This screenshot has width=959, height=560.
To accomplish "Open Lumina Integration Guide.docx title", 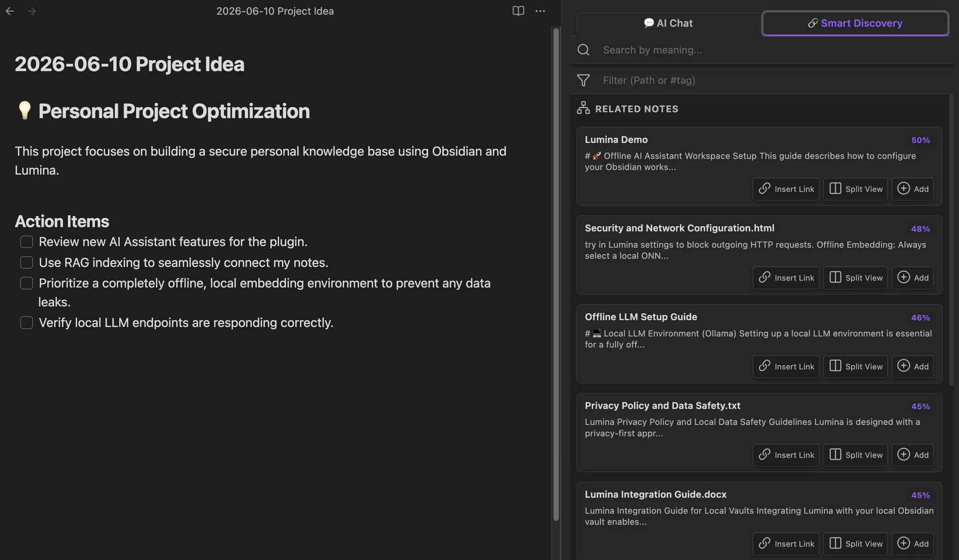I will click(656, 494).
